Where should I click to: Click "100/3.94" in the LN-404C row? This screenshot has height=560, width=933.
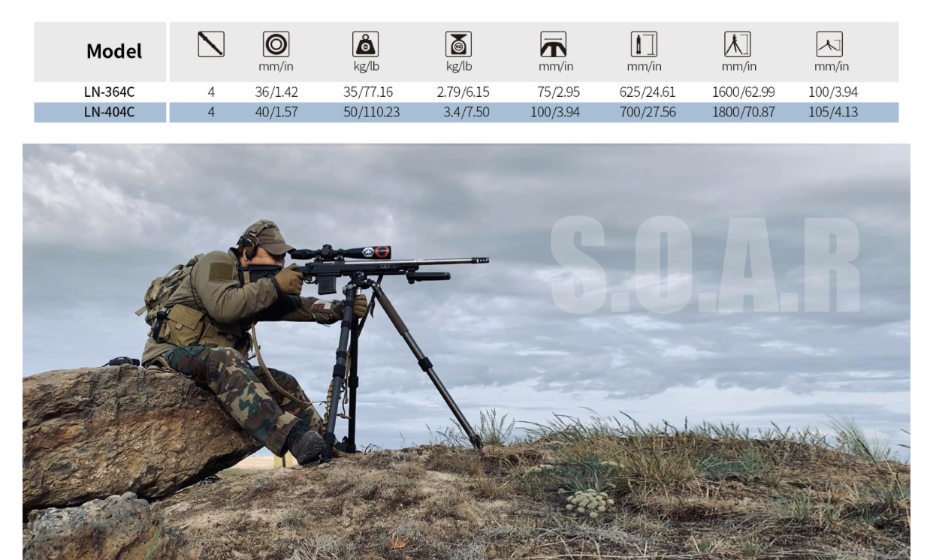click(x=554, y=113)
